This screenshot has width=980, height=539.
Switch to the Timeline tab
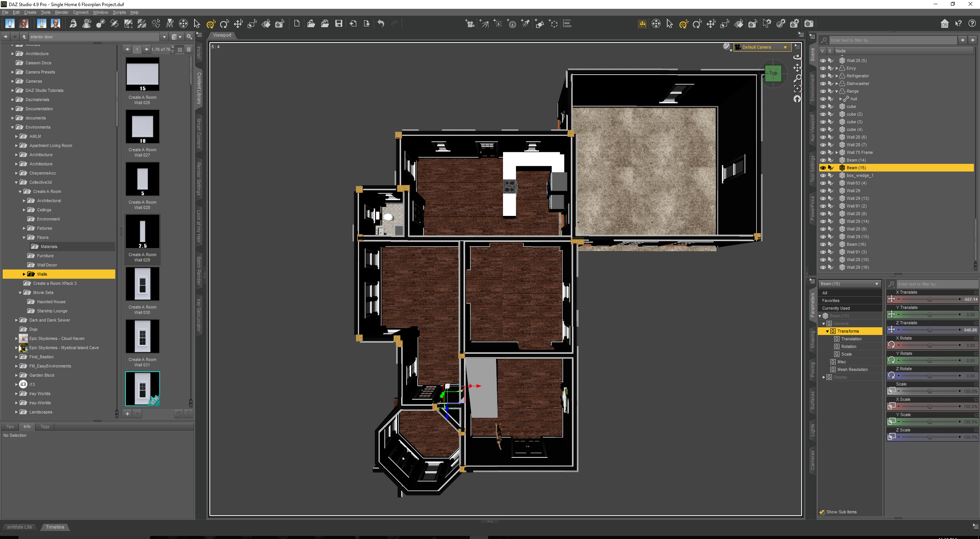point(55,527)
